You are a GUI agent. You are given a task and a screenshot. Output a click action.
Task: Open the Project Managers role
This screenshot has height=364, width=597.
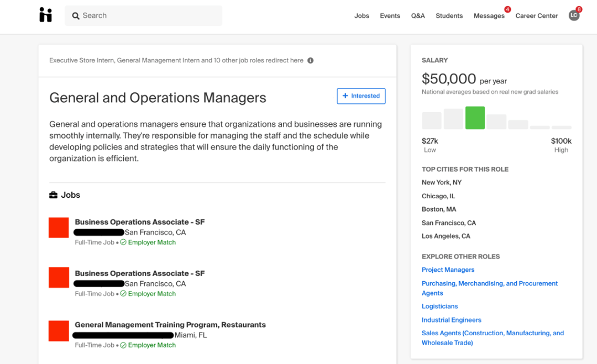(x=448, y=270)
